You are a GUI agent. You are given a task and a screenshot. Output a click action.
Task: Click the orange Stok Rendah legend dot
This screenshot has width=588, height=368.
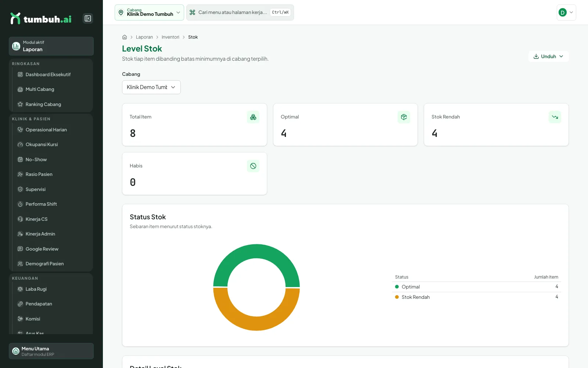397,297
